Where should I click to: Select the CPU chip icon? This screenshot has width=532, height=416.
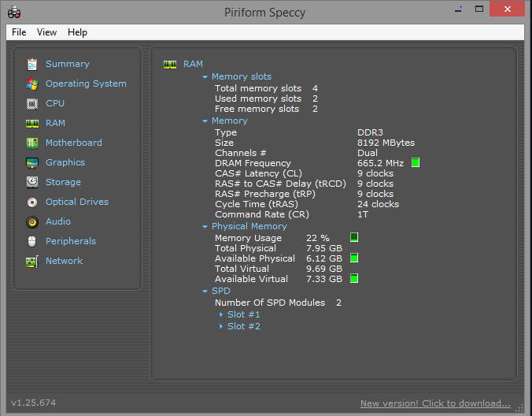click(x=32, y=103)
